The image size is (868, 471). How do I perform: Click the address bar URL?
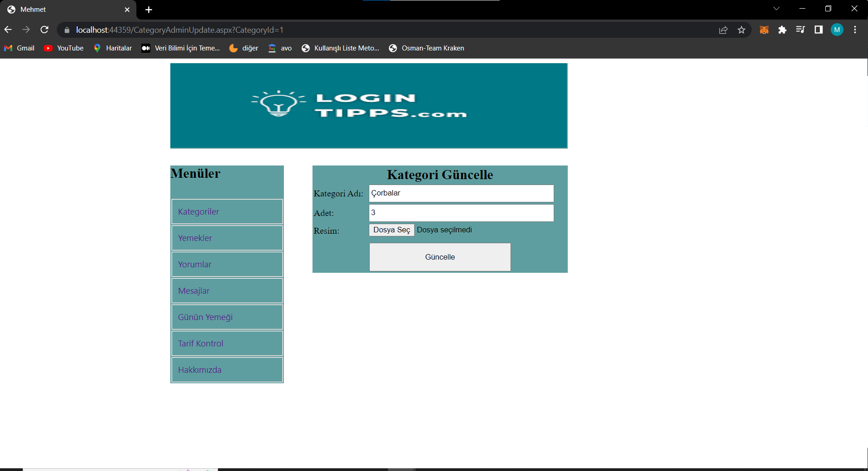click(x=180, y=30)
